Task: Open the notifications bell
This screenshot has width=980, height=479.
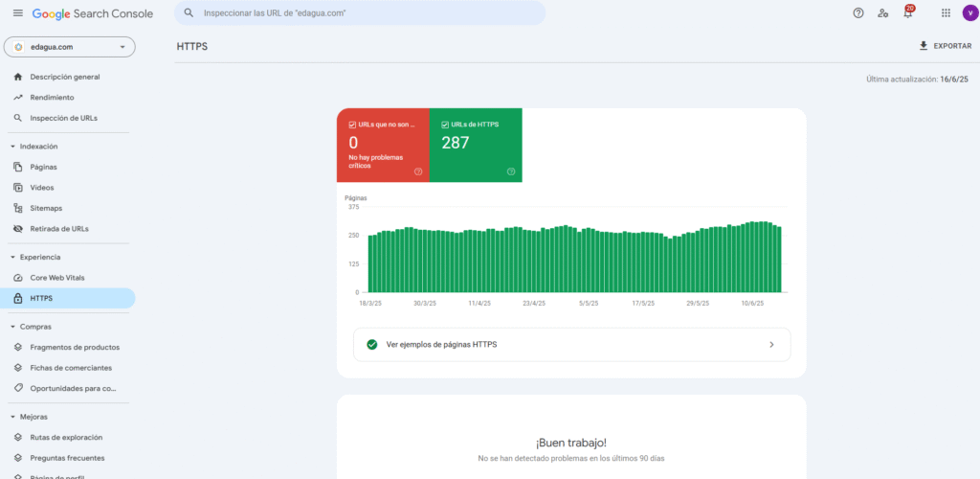Action: click(907, 13)
